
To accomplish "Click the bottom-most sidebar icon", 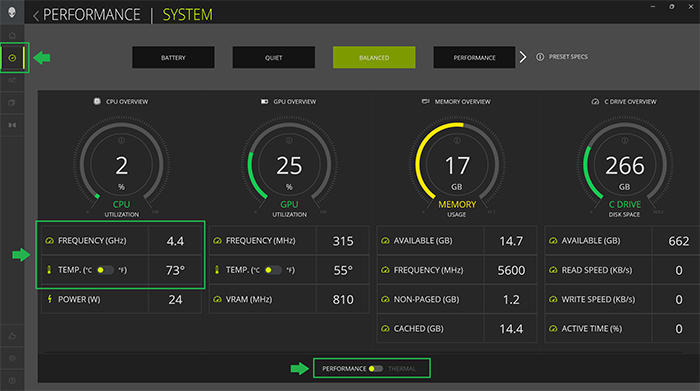I will (12, 380).
